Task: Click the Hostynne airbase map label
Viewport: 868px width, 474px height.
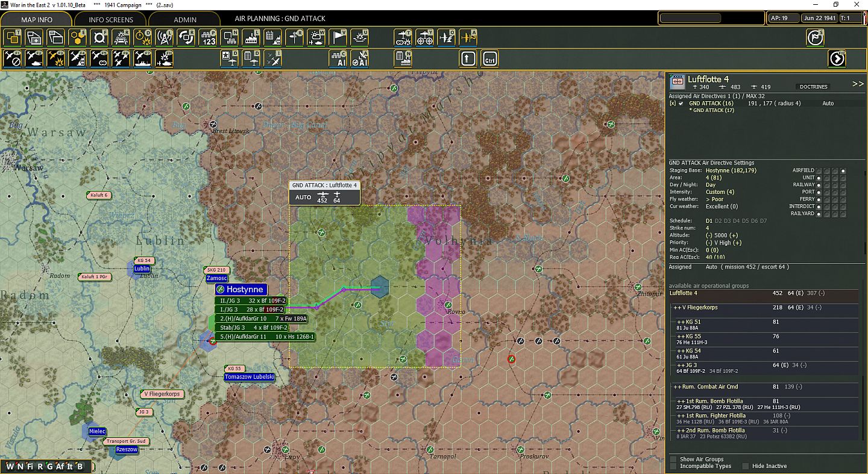Action: [x=241, y=290]
